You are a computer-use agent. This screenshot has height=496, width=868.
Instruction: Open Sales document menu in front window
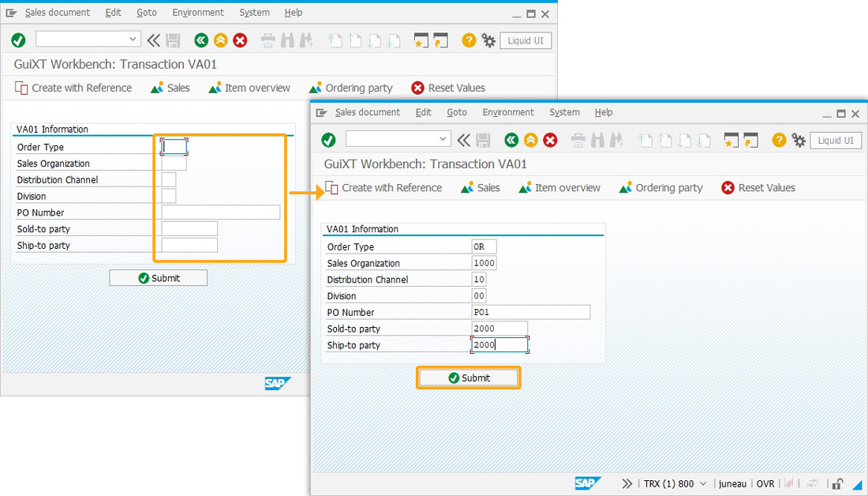pyautogui.click(x=368, y=112)
